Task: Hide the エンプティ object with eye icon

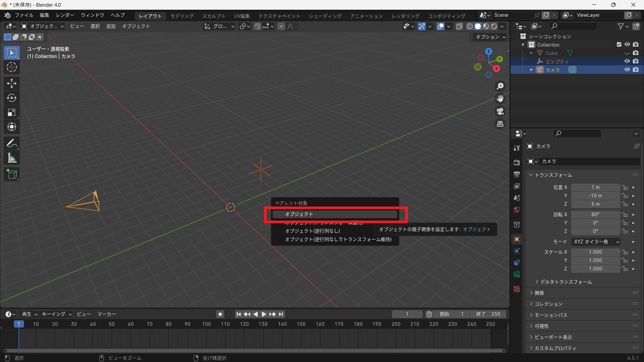Action: 627,61
